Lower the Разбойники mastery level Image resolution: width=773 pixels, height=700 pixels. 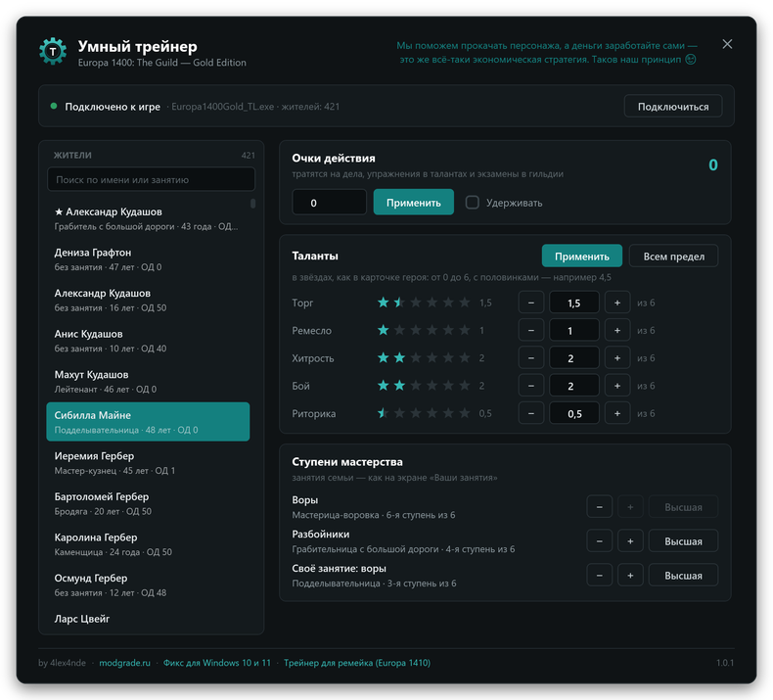point(600,541)
